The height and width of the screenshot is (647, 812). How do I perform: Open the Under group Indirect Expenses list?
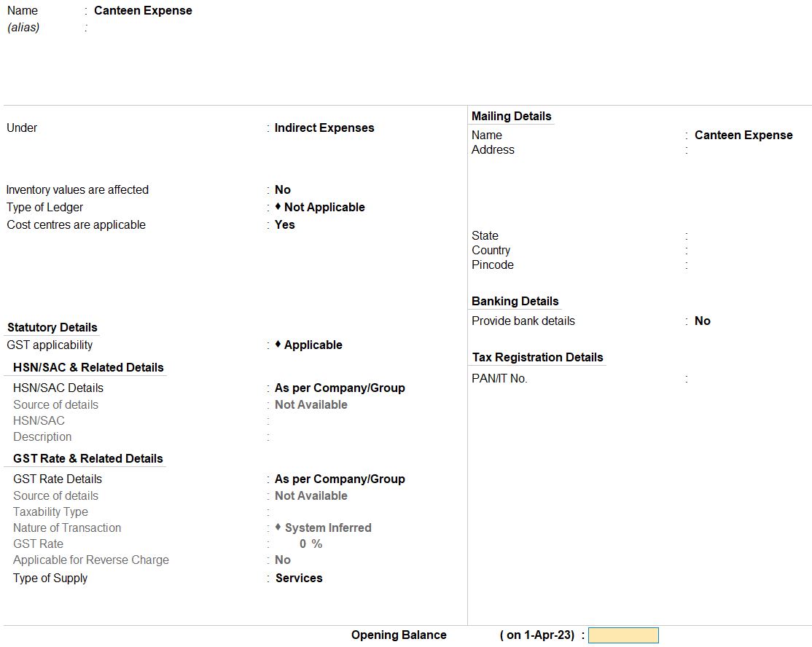click(x=324, y=128)
